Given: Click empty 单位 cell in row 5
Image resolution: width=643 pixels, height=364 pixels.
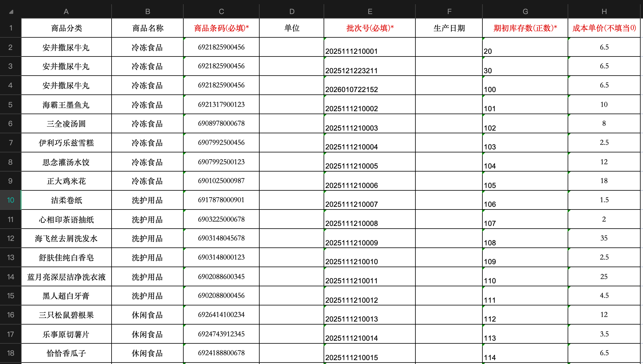Looking at the screenshot, I should [292, 105].
